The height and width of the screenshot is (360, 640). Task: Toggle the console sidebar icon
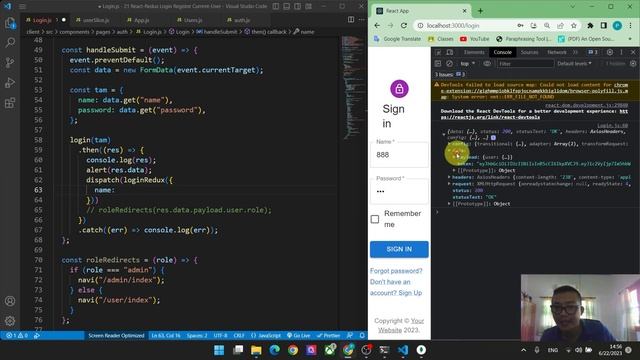pos(438,64)
